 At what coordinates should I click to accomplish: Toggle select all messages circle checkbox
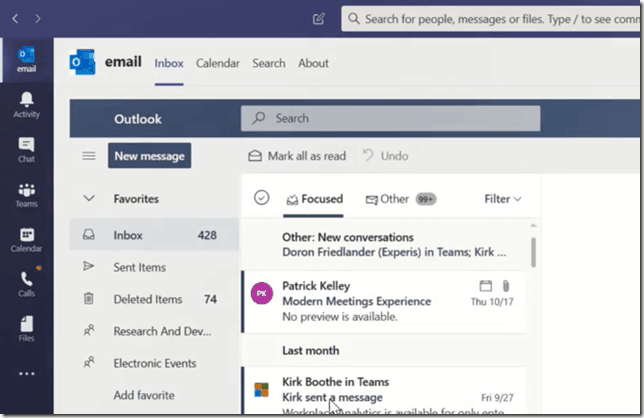coord(261,198)
